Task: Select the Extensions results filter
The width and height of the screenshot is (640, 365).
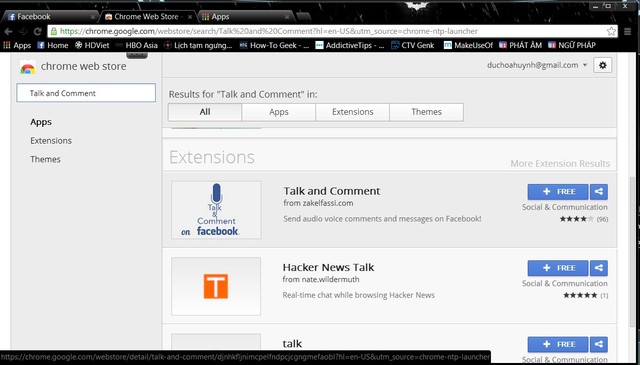Action: (353, 112)
